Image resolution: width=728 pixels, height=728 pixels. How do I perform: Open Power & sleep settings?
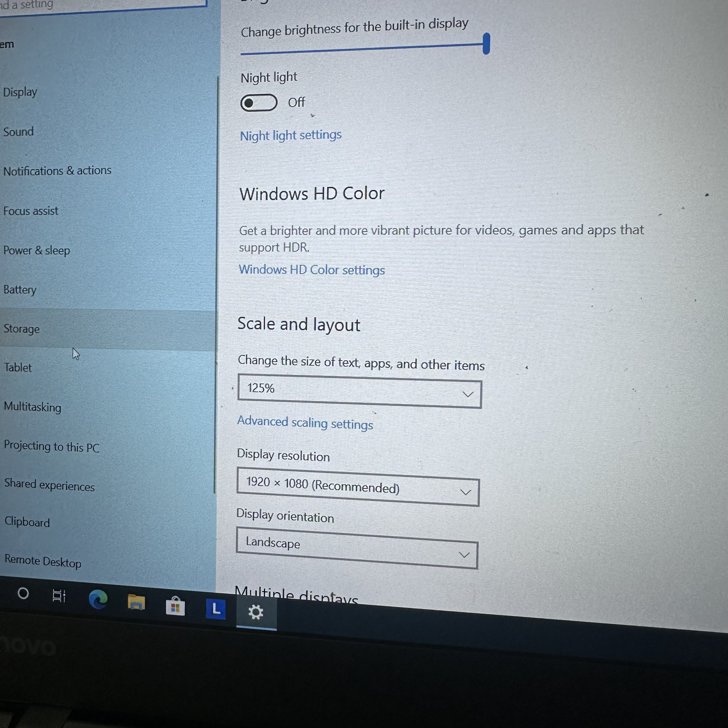click(x=37, y=251)
